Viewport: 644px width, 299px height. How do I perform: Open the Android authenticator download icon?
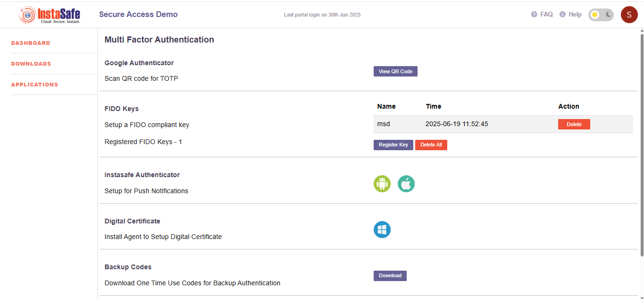pyautogui.click(x=382, y=184)
